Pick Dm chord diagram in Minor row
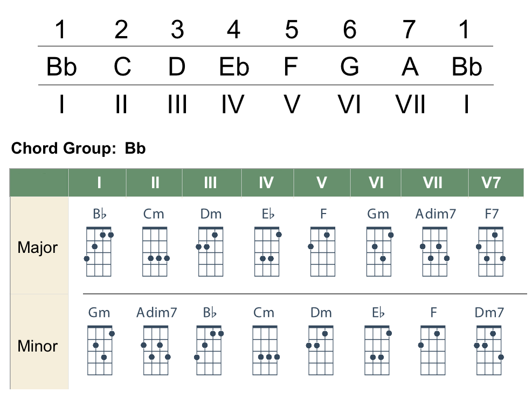Viewport: 532px width, 399px height. pyautogui.click(x=321, y=350)
